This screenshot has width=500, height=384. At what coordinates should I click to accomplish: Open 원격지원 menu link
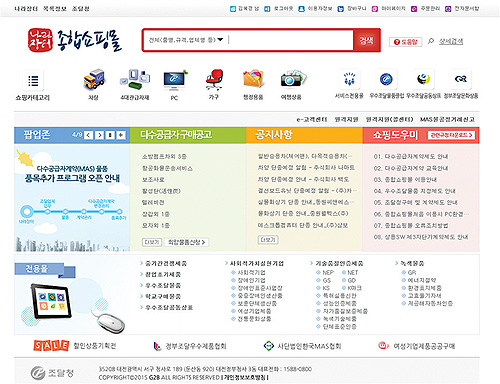tap(347, 119)
